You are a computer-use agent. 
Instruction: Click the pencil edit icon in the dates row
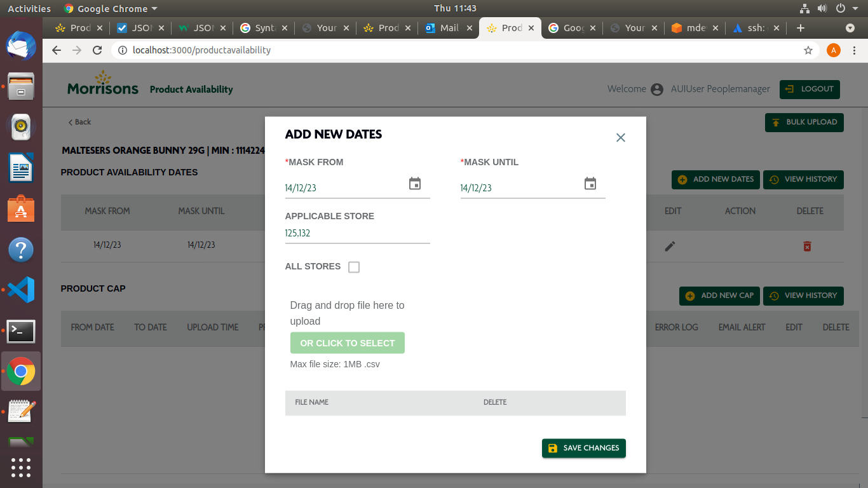point(670,246)
